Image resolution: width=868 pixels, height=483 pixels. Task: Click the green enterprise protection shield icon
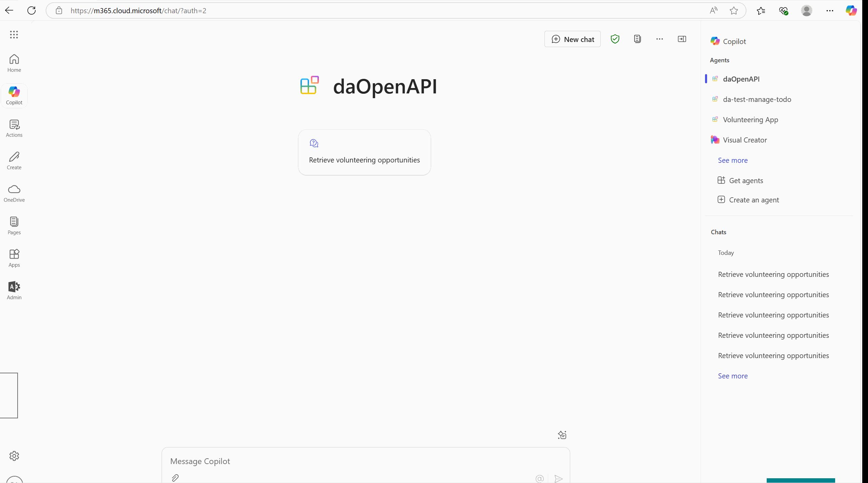615,39
